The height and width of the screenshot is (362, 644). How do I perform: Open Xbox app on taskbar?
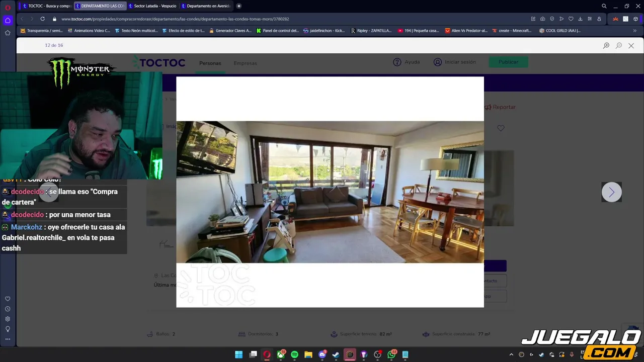pos(281,354)
